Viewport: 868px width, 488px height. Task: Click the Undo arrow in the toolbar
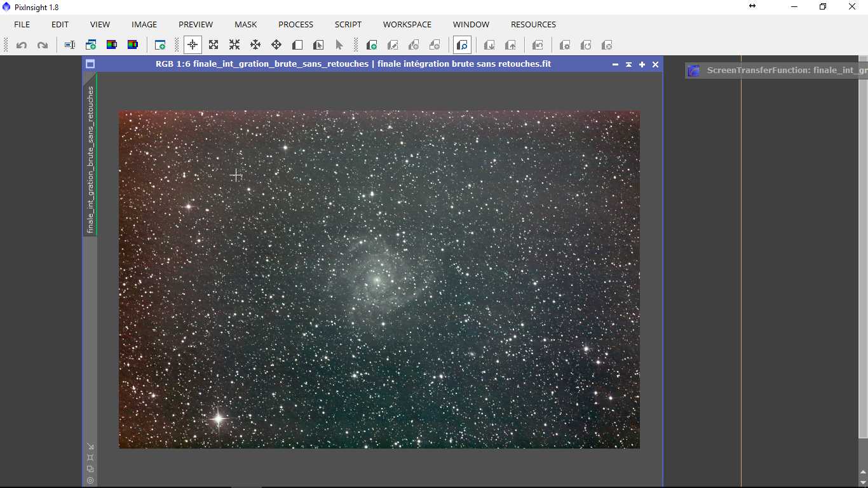pos(22,45)
